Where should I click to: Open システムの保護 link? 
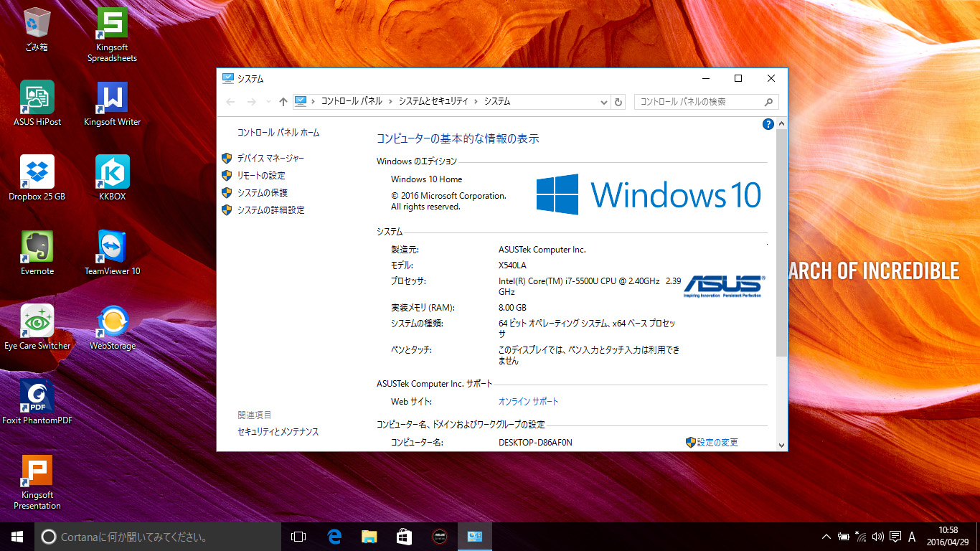[262, 193]
